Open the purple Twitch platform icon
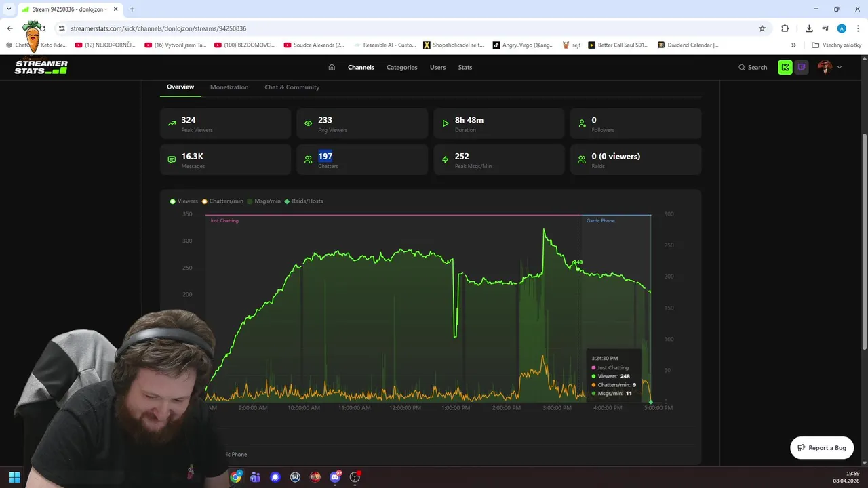Screen dimensions: 868x488 tap(802, 67)
